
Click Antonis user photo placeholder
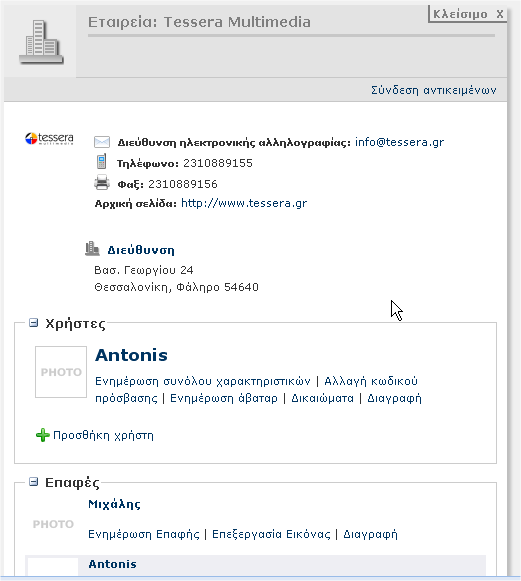pos(61,372)
